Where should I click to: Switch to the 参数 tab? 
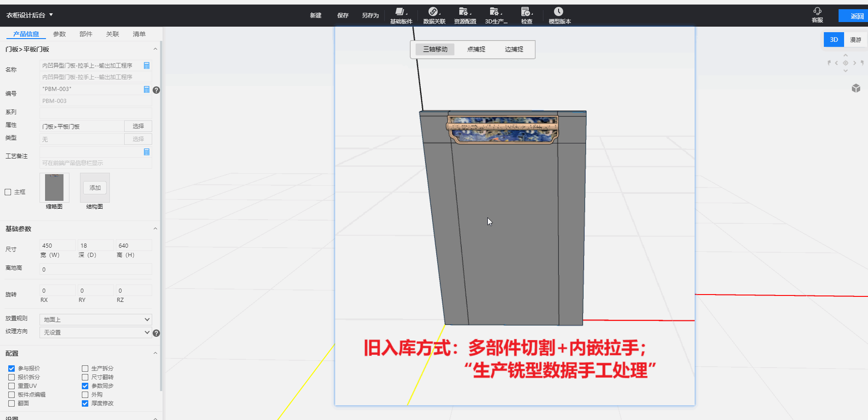59,34
